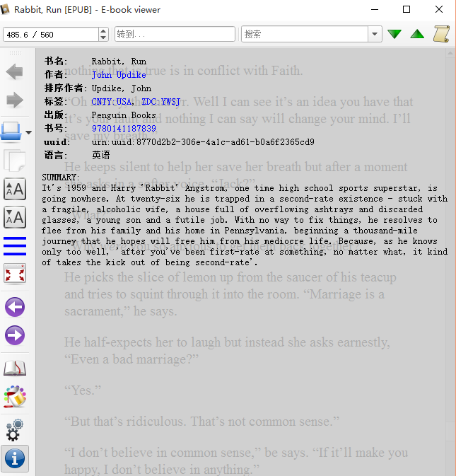This screenshot has width=456, height=476.
Task: Click the app icon in the title bar
Action: point(5,9)
